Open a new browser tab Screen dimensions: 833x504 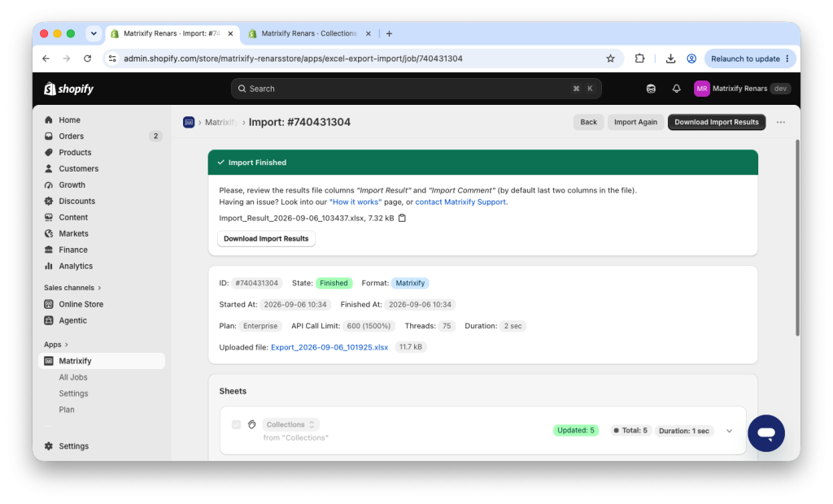(x=389, y=33)
